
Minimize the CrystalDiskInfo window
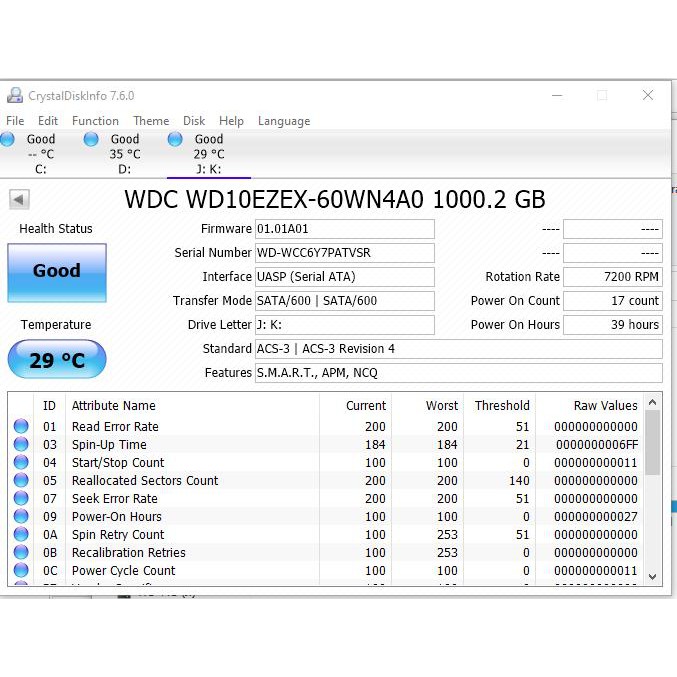coord(557,95)
